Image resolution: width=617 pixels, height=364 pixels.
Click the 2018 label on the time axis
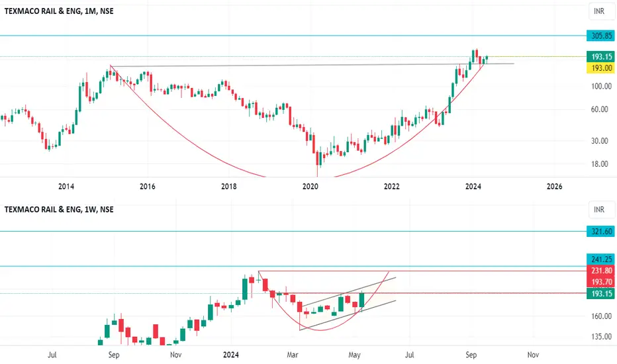click(x=228, y=187)
